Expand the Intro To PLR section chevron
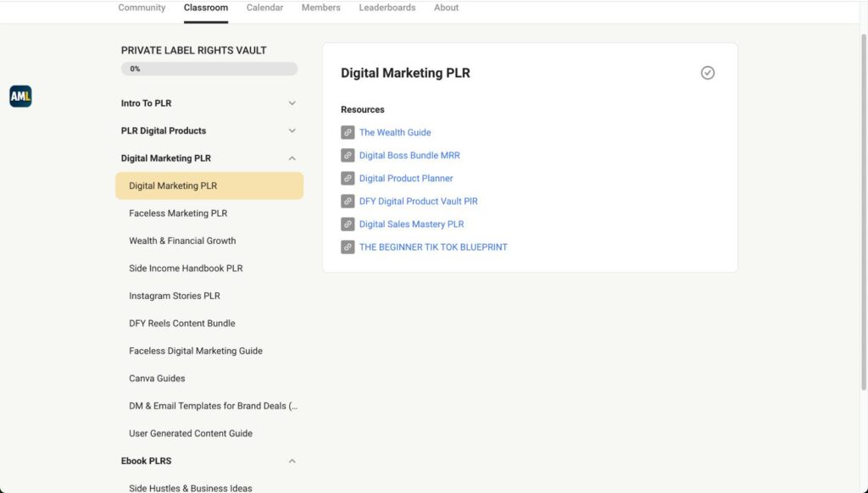The image size is (868, 493). (x=292, y=103)
